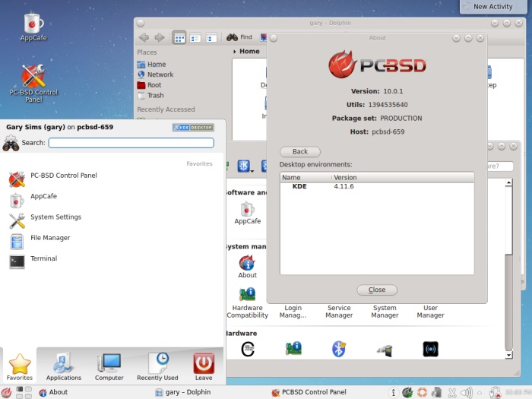Viewport: 532px width, 399px height.
Task: Open File Manager in the Favorites list
Action: point(40,241)
